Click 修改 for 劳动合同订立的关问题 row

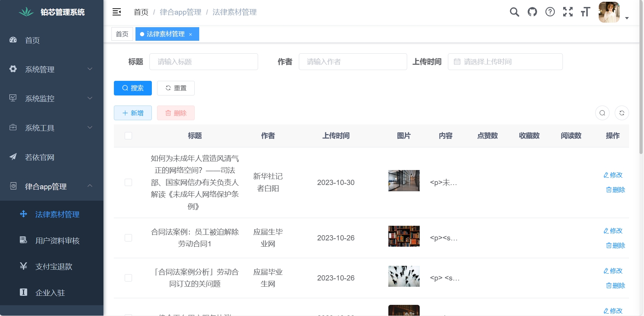(x=613, y=271)
